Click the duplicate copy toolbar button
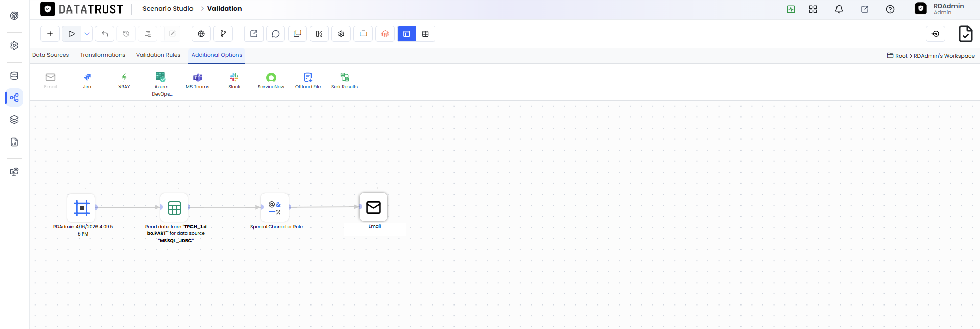Image resolution: width=980 pixels, height=329 pixels. pyautogui.click(x=297, y=34)
